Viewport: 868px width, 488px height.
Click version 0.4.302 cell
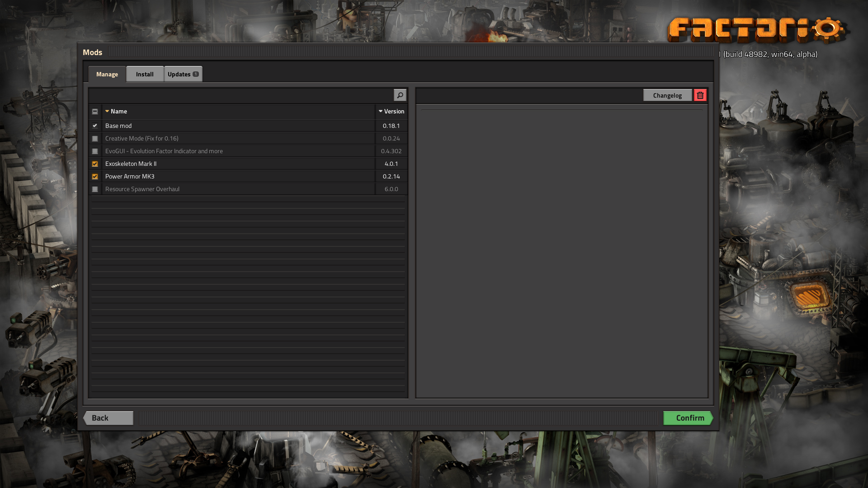[x=392, y=151]
